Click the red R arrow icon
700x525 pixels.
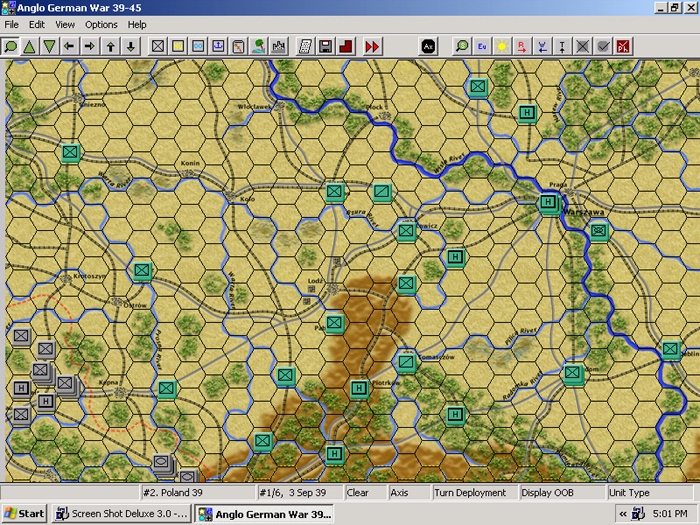pos(522,46)
